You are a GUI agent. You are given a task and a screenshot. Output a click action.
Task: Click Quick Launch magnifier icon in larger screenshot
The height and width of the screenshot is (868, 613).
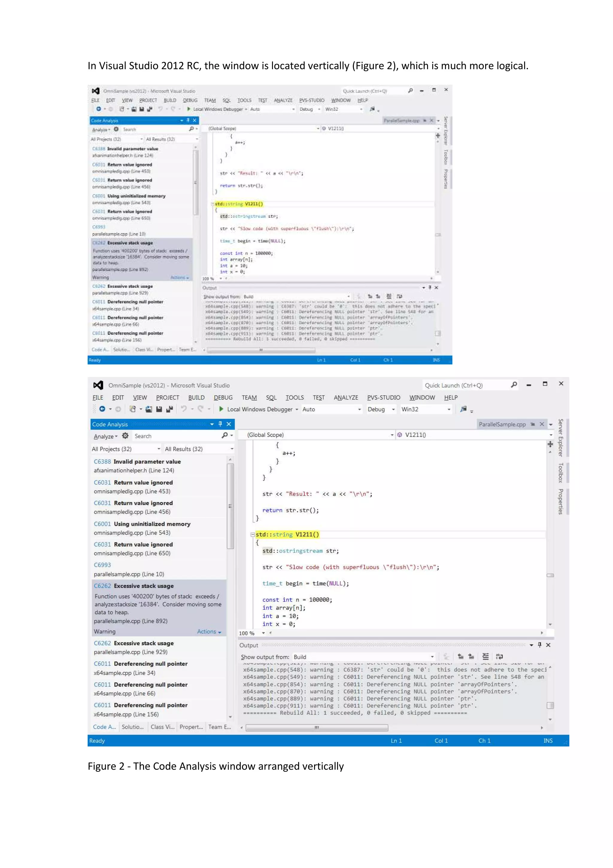pos(514,385)
